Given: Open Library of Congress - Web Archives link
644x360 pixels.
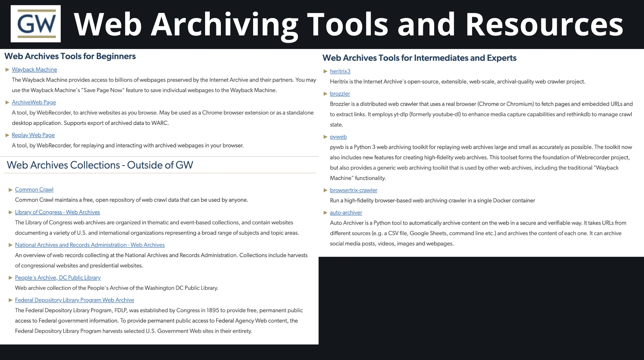Looking at the screenshot, I should point(58,212).
